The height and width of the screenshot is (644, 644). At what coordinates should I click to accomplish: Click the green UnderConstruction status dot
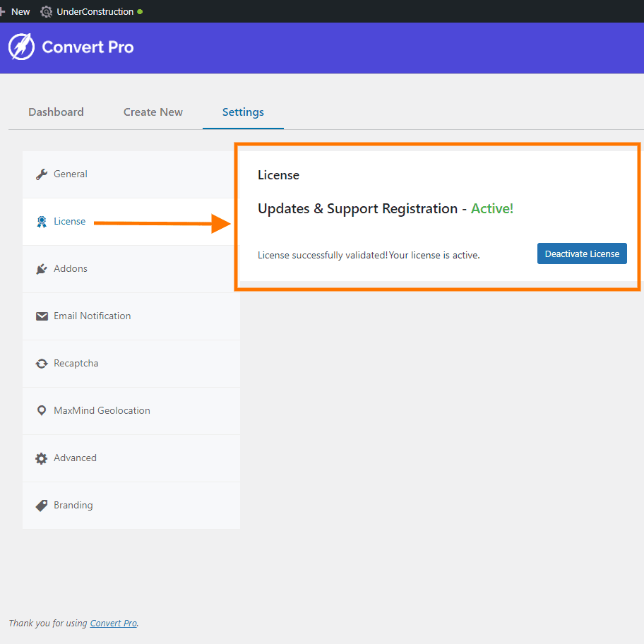[140, 11]
